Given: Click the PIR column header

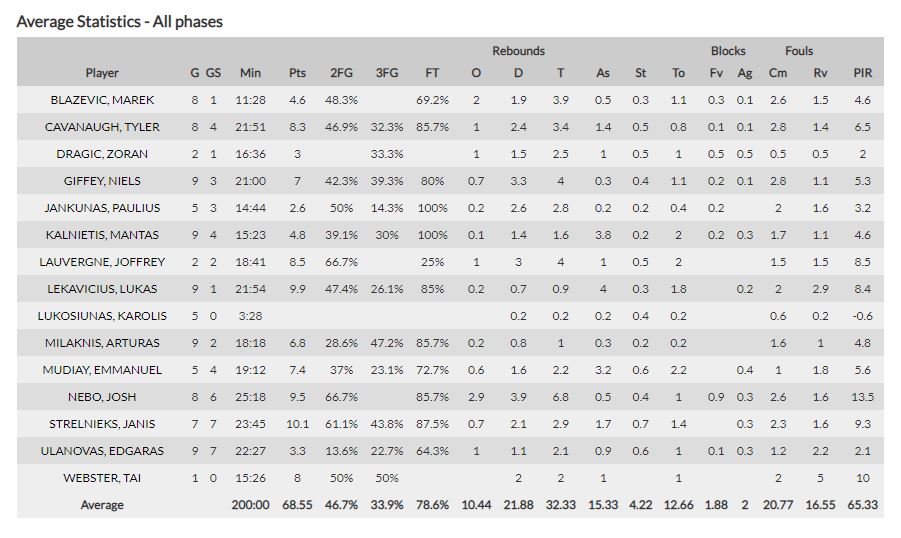Looking at the screenshot, I should click(x=863, y=73).
